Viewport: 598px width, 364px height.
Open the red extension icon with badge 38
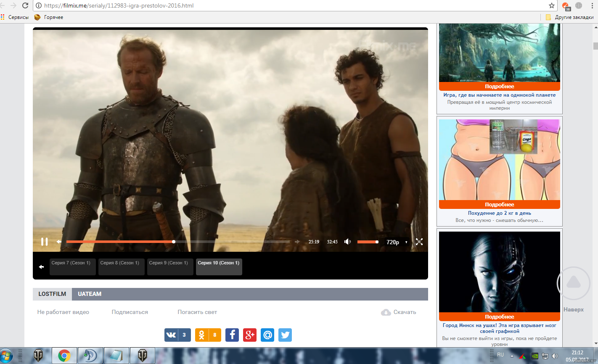pyautogui.click(x=566, y=6)
